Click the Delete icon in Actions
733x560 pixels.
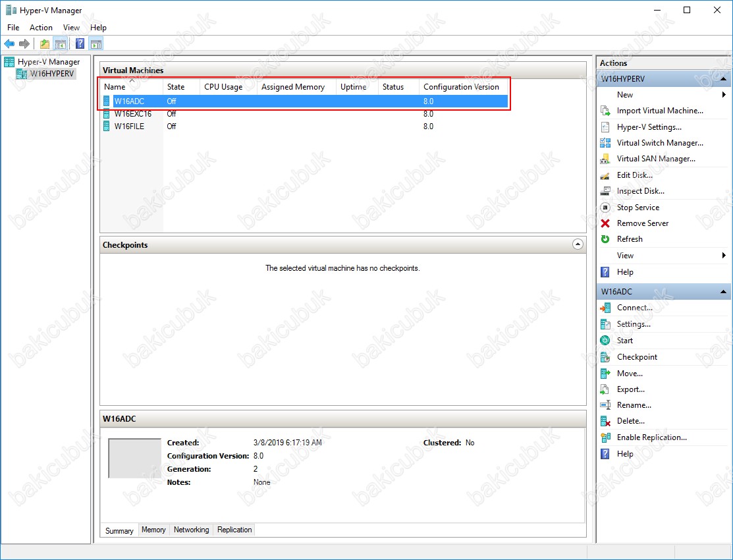point(605,422)
